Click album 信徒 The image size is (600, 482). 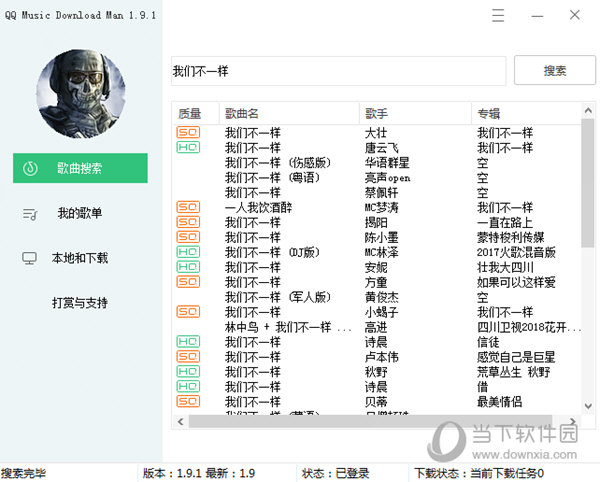[x=488, y=342]
